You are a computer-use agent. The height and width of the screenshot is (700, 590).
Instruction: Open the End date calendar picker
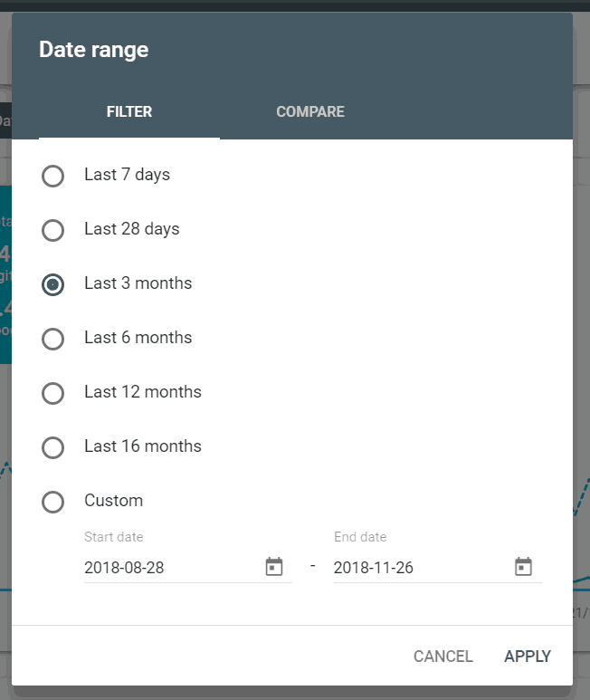click(523, 567)
